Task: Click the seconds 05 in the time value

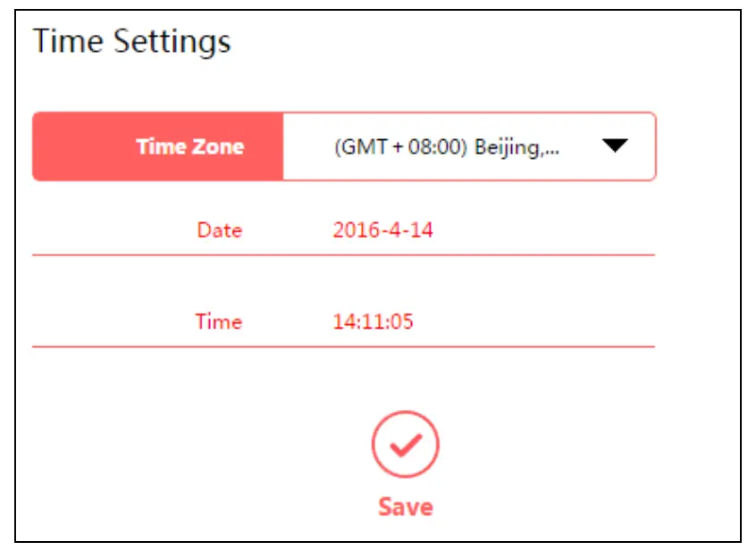Action: pyautogui.click(x=402, y=321)
